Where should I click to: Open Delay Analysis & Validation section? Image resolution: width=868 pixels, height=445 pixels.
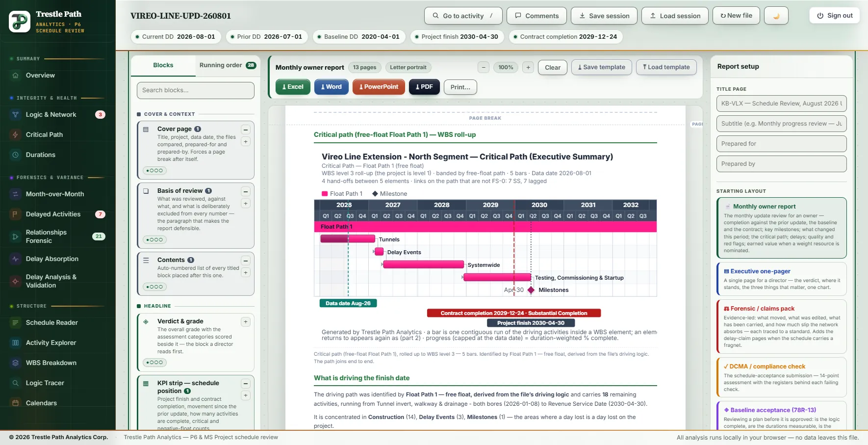point(58,281)
